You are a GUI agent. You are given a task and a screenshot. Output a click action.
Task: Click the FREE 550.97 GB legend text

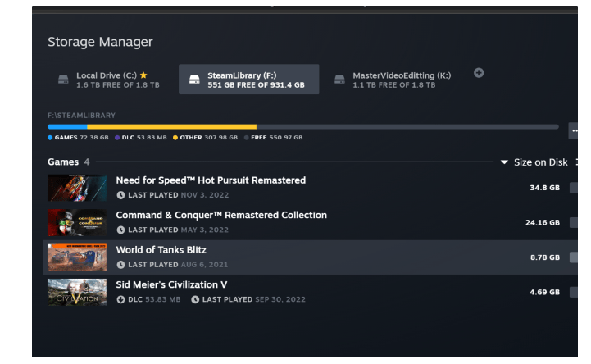coord(277,138)
